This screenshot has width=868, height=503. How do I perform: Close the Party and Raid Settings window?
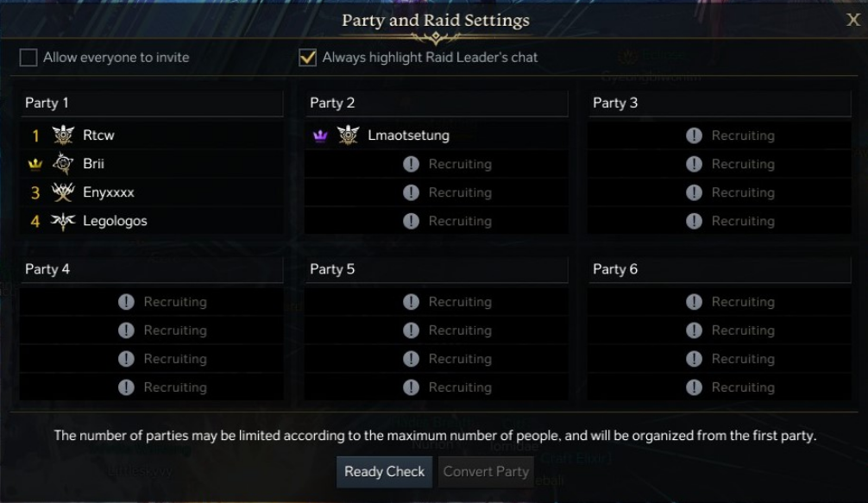[852, 20]
